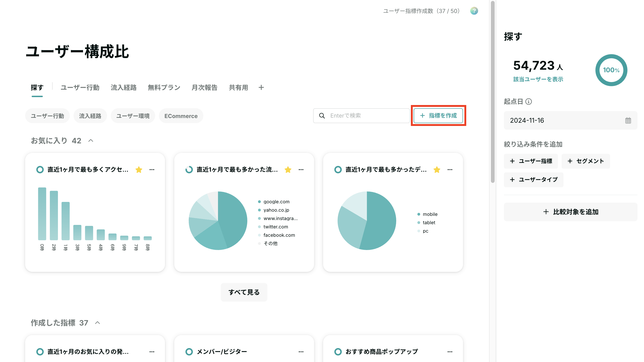Screen dimensions: 644x362
Task: Open calendar icon in 起点日 field
Action: pyautogui.click(x=628, y=120)
